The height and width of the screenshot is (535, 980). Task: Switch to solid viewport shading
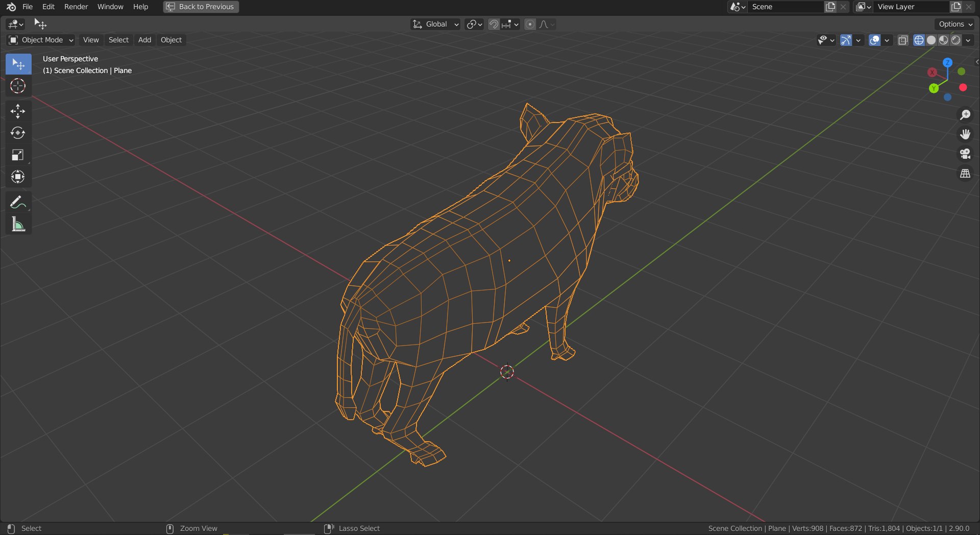click(x=931, y=40)
